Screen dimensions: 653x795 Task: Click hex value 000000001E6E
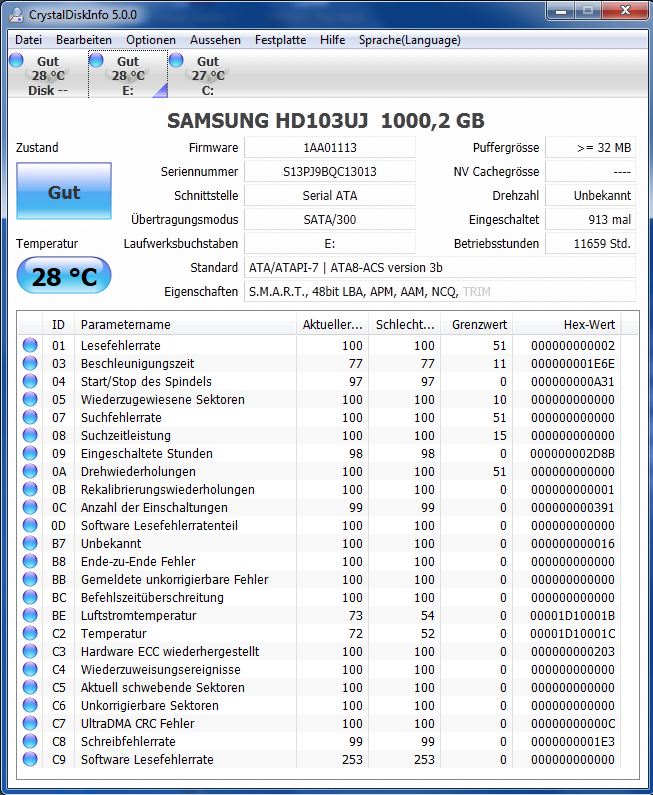coord(573,364)
